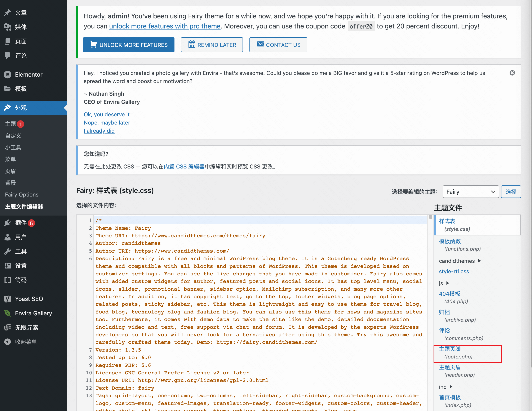532x411 pixels.
Task: Click the Elementor logo icon
Action: click(8, 74)
